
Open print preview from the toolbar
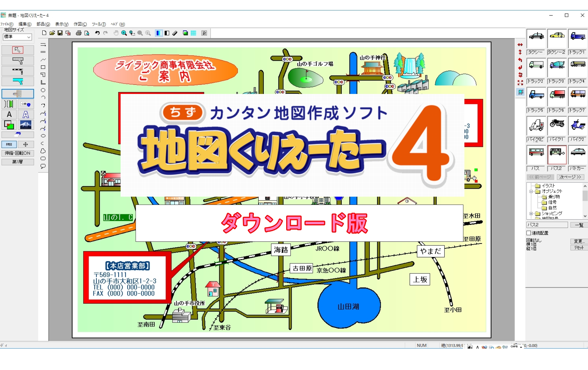pyautogui.click(x=87, y=33)
